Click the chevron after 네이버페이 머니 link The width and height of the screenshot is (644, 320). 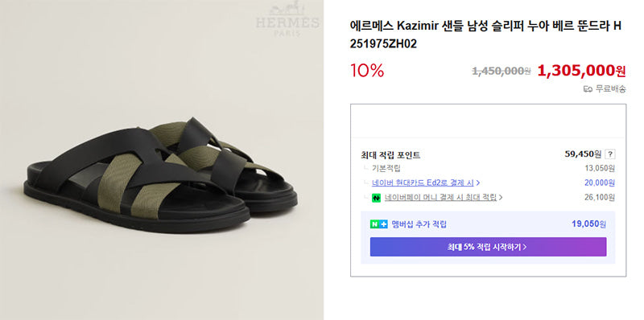501,198
